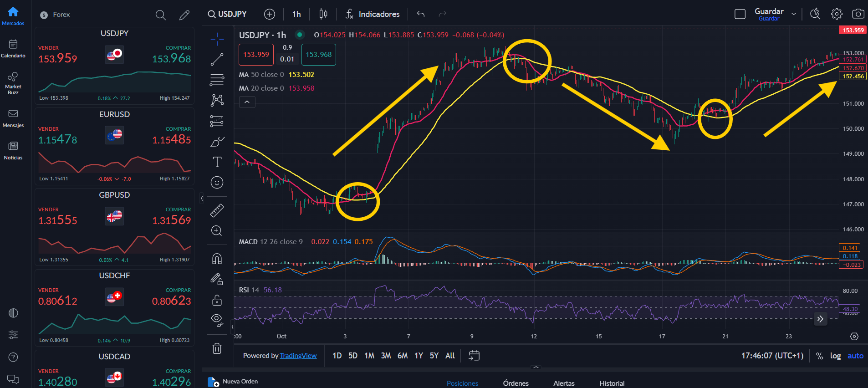Toggle log scale mode
This screenshot has width=868, height=388.
pos(835,356)
